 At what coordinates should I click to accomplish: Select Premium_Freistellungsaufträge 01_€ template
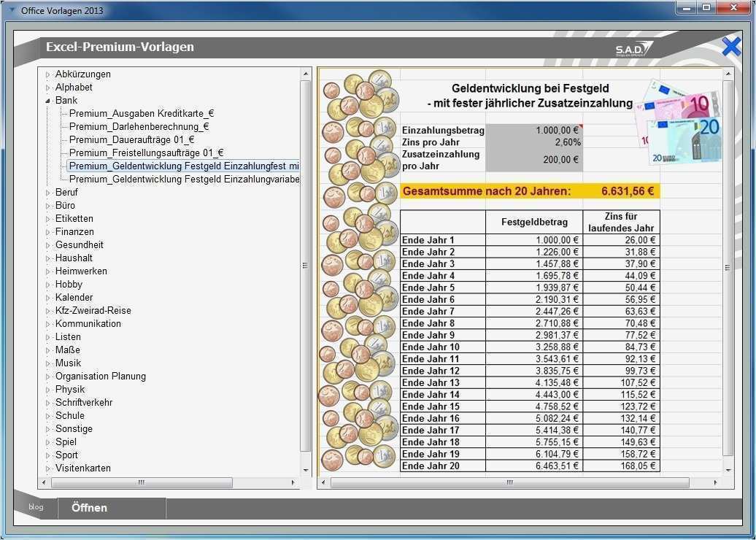coord(146,153)
